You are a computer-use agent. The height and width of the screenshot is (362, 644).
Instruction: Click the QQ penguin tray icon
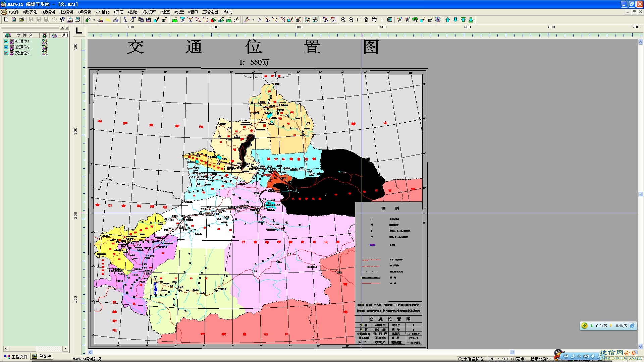[559, 354]
